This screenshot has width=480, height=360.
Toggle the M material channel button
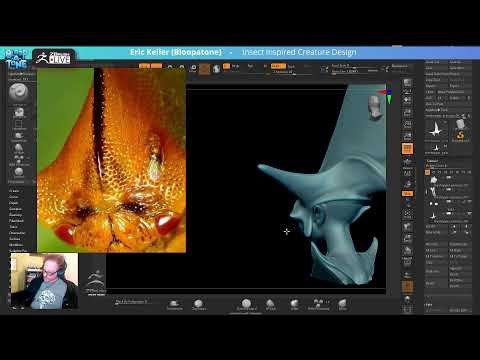point(265,66)
